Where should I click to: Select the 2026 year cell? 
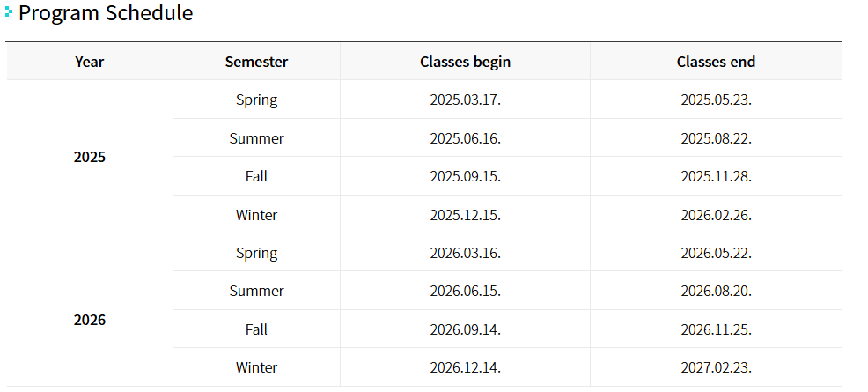click(90, 320)
